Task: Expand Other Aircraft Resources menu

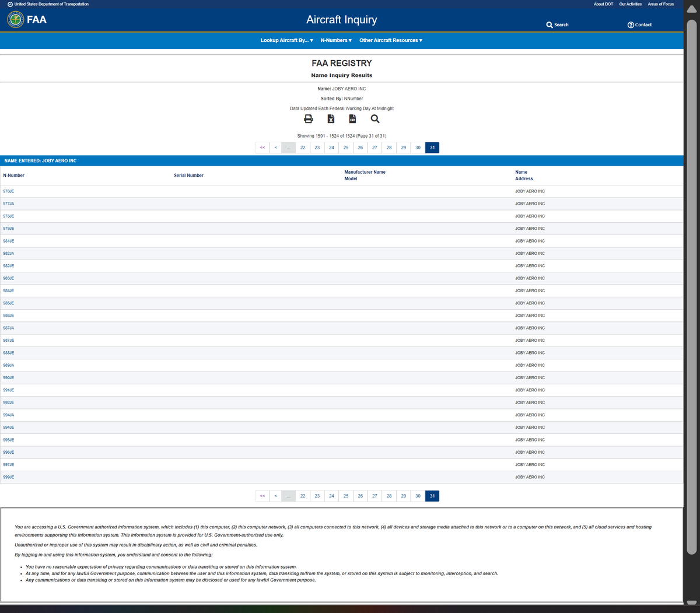Action: point(391,40)
